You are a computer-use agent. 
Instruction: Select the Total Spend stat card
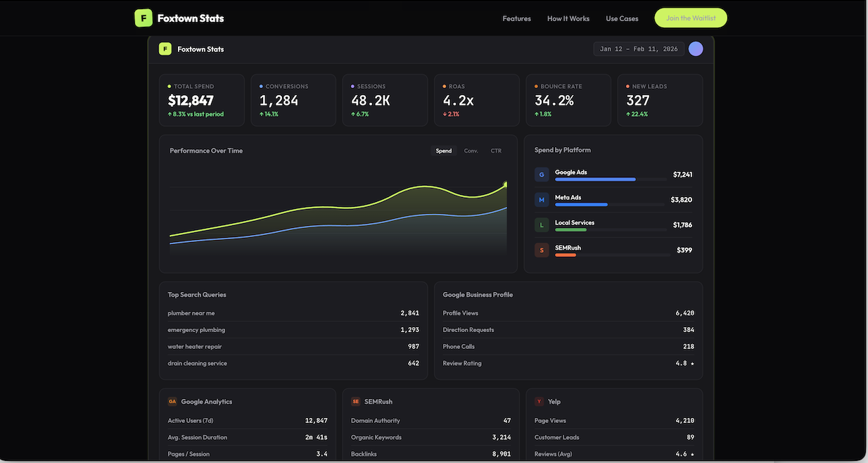[x=202, y=100]
